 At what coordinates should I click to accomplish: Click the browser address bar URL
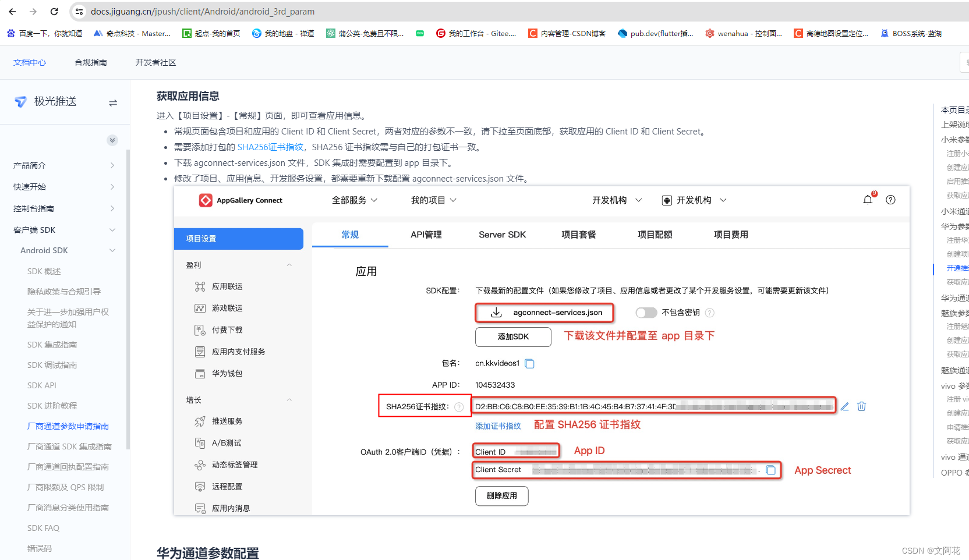[x=203, y=12]
